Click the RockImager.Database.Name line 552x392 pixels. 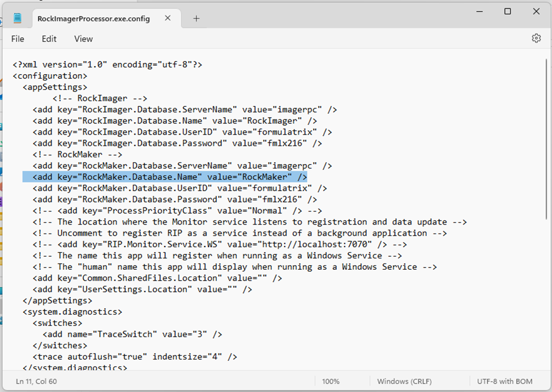174,121
